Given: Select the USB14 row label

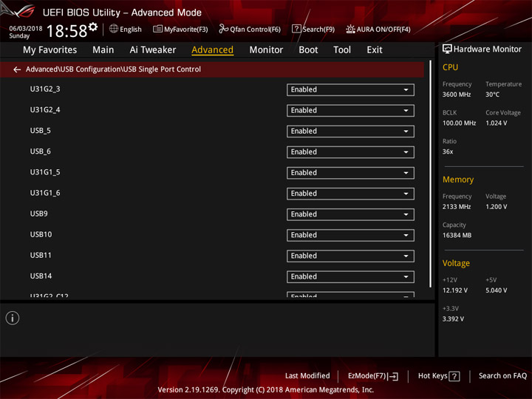Looking at the screenshot, I should (x=41, y=276).
